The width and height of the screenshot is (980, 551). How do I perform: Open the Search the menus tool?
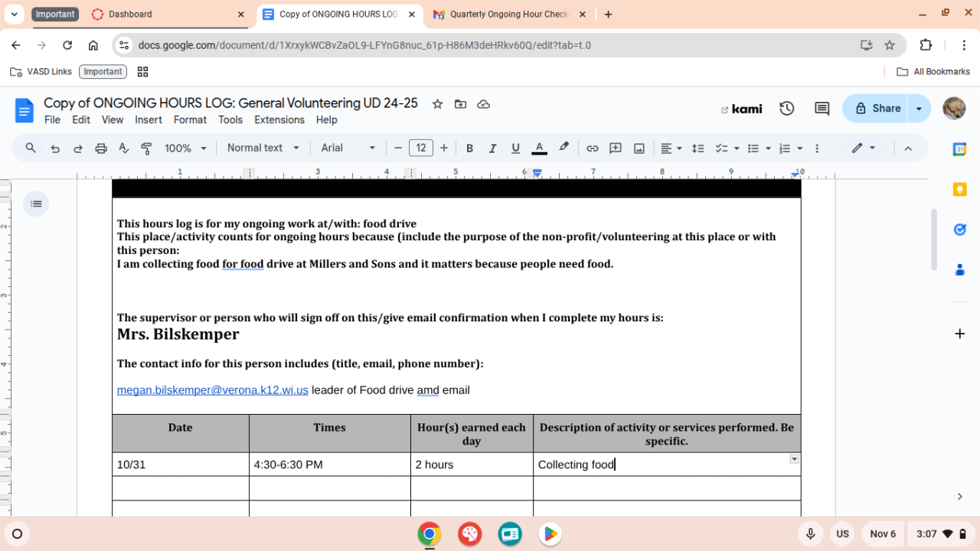31,148
